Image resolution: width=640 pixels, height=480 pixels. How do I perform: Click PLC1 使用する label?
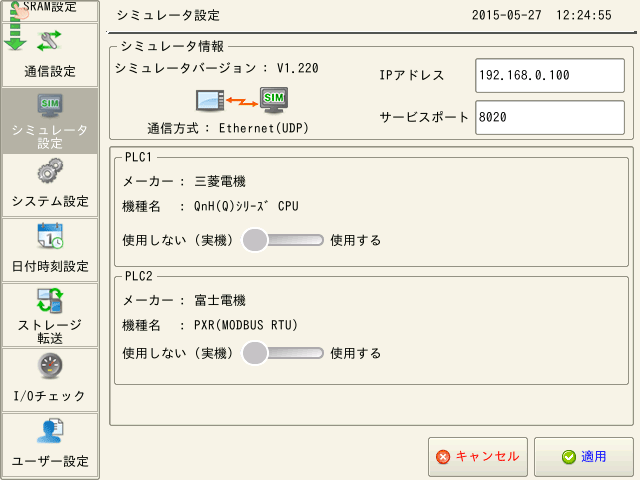(x=356, y=240)
